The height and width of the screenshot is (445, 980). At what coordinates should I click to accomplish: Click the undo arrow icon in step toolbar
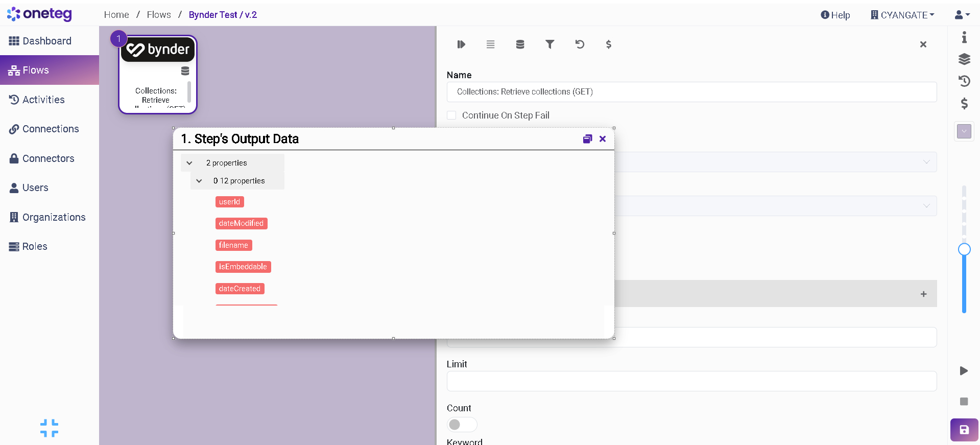coord(579,44)
